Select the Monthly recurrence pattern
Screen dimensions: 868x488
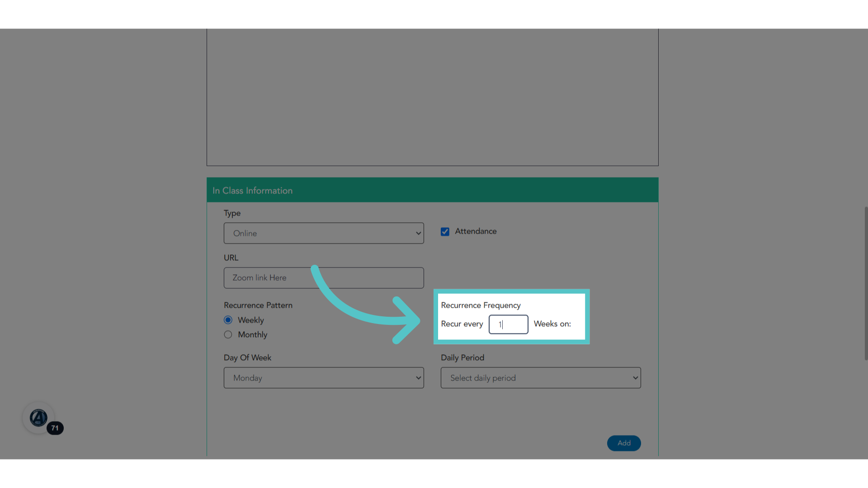[x=228, y=334]
